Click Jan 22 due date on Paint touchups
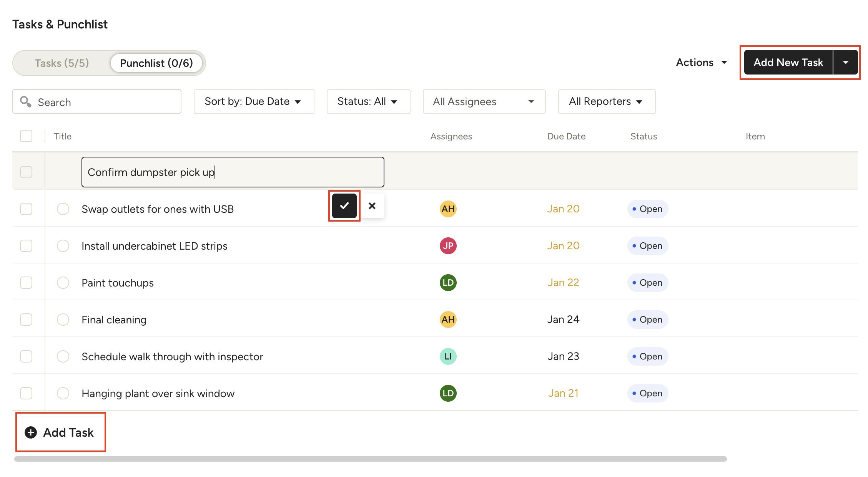This screenshot has height=477, width=868. coord(563,283)
